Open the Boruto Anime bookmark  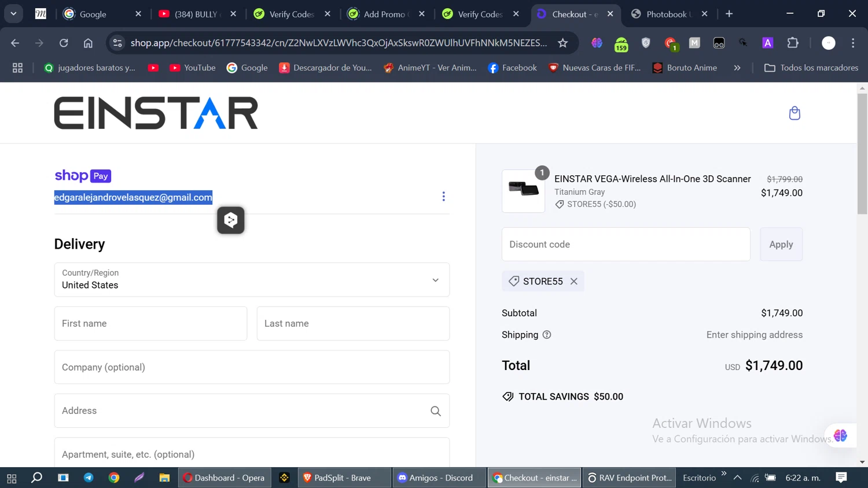[x=685, y=68]
